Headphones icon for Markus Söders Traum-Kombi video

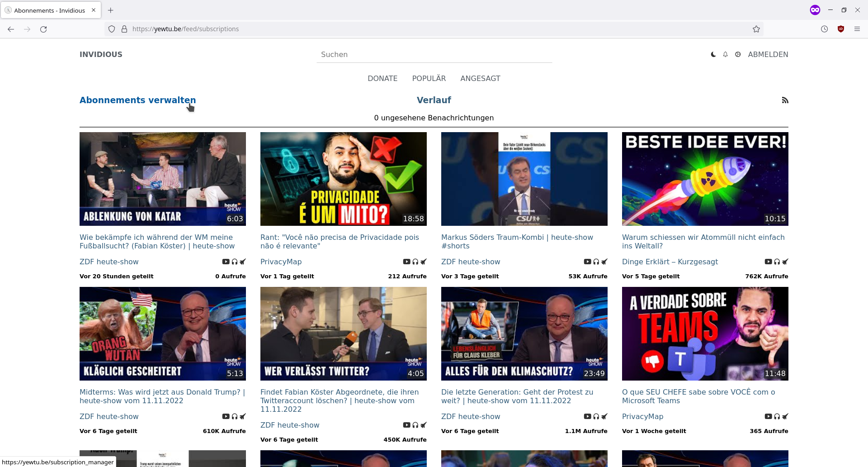coord(596,262)
